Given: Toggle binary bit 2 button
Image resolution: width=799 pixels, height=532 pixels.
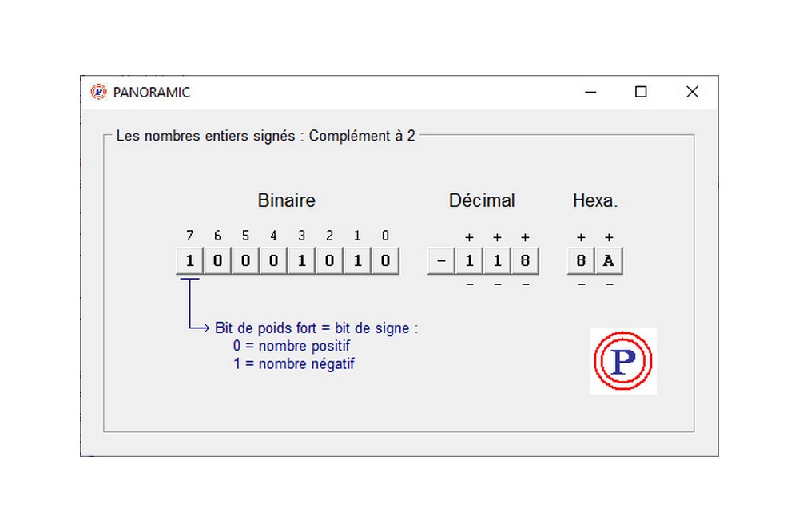Looking at the screenshot, I should (x=330, y=261).
